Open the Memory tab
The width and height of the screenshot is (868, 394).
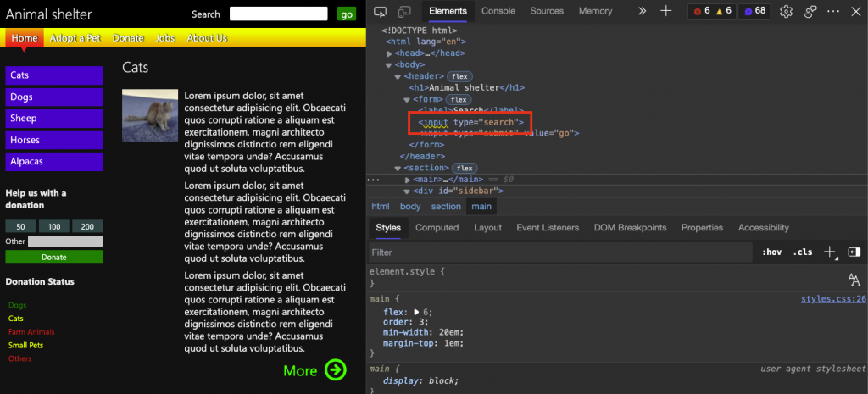click(x=596, y=11)
